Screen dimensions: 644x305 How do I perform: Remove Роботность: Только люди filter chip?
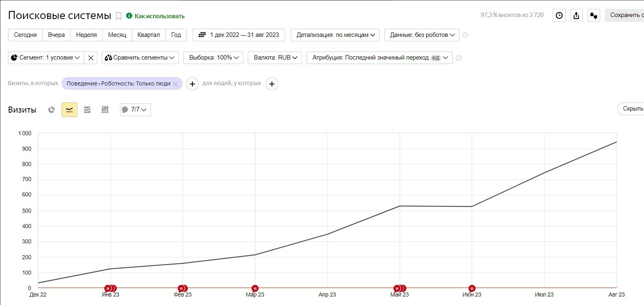coord(176,84)
